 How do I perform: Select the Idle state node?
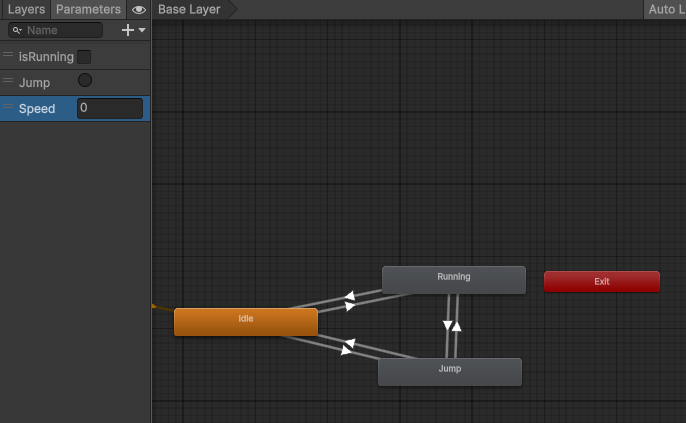click(246, 322)
